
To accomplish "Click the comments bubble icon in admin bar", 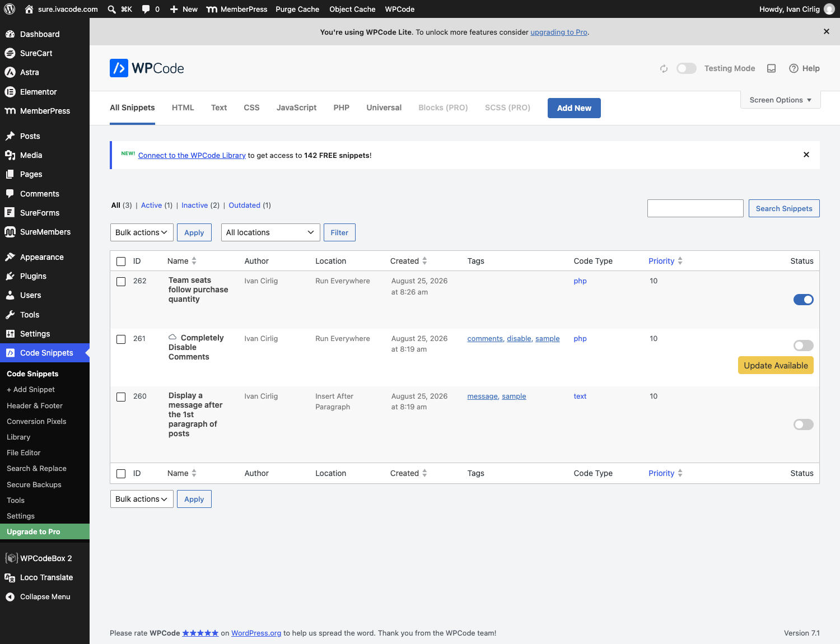I will (146, 9).
